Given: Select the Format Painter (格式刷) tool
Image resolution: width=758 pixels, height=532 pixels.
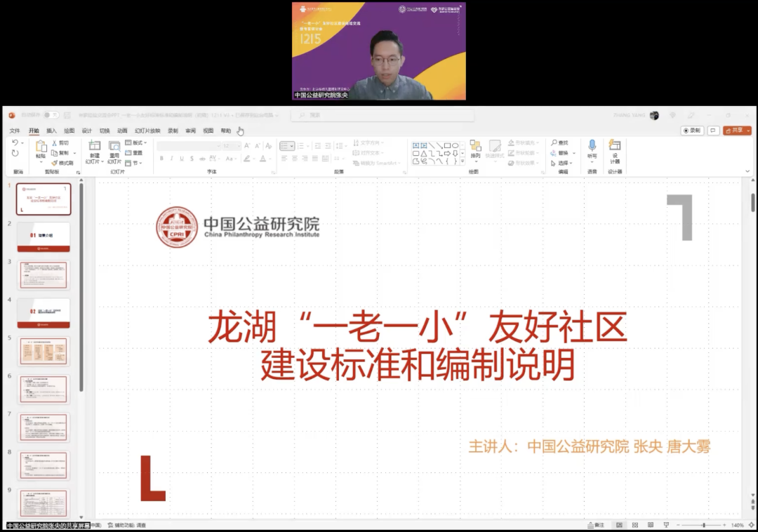Looking at the screenshot, I should click(62, 163).
